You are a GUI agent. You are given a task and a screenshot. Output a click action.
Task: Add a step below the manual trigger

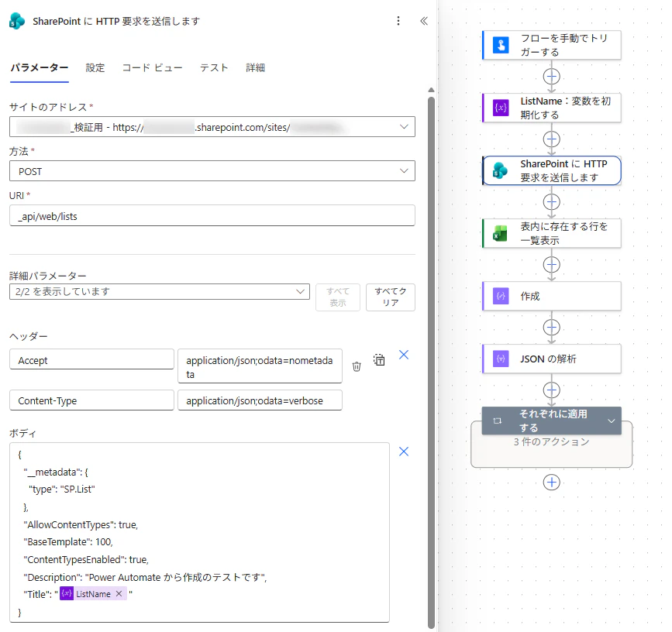pos(552,77)
